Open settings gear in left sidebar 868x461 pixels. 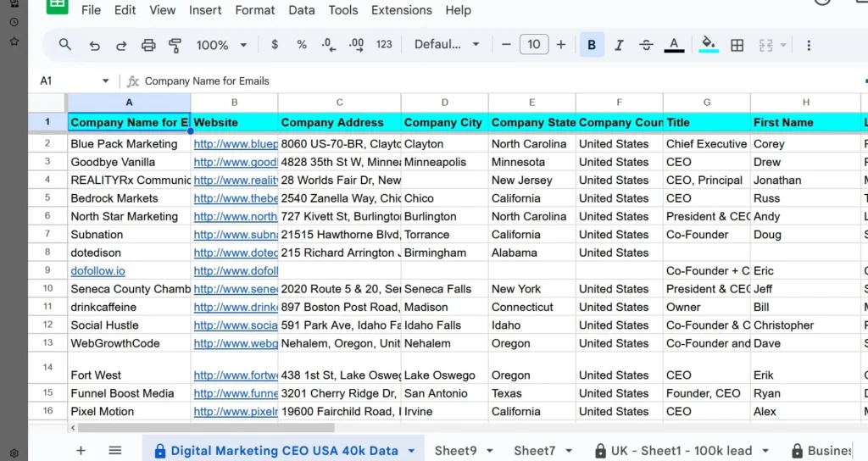pyautogui.click(x=14, y=453)
